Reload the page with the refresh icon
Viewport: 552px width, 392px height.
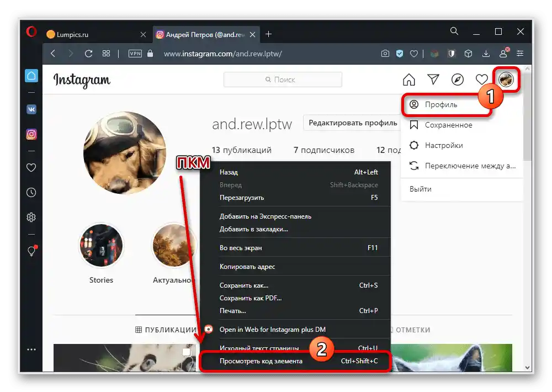[88, 54]
